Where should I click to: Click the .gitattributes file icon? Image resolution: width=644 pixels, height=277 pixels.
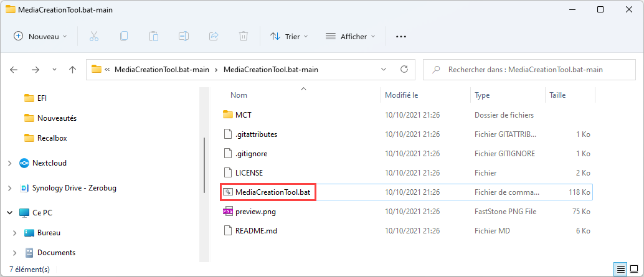point(227,134)
